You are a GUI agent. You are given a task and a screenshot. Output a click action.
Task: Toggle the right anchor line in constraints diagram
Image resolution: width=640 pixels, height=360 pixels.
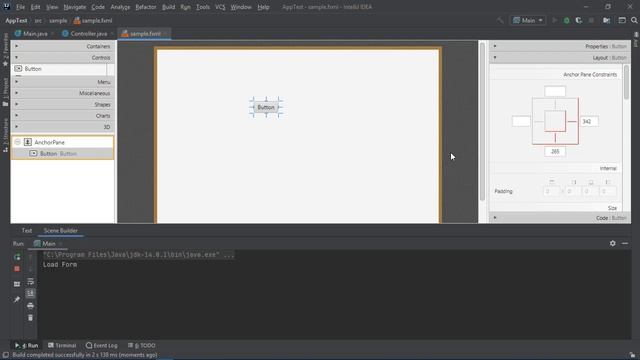tap(572, 121)
